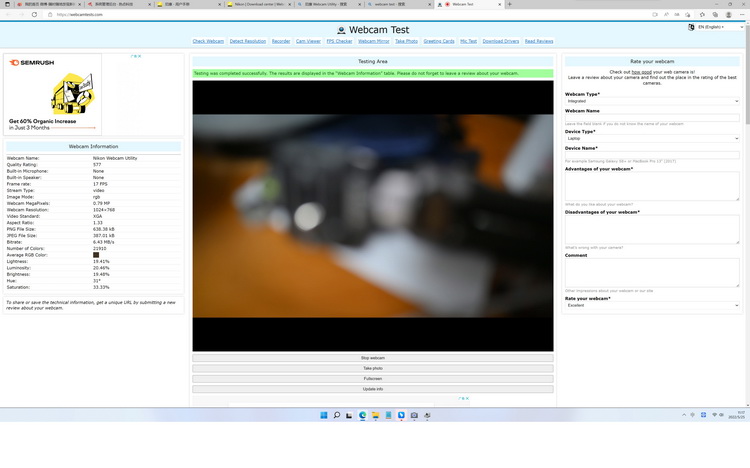Open the Mic Test link

(468, 41)
